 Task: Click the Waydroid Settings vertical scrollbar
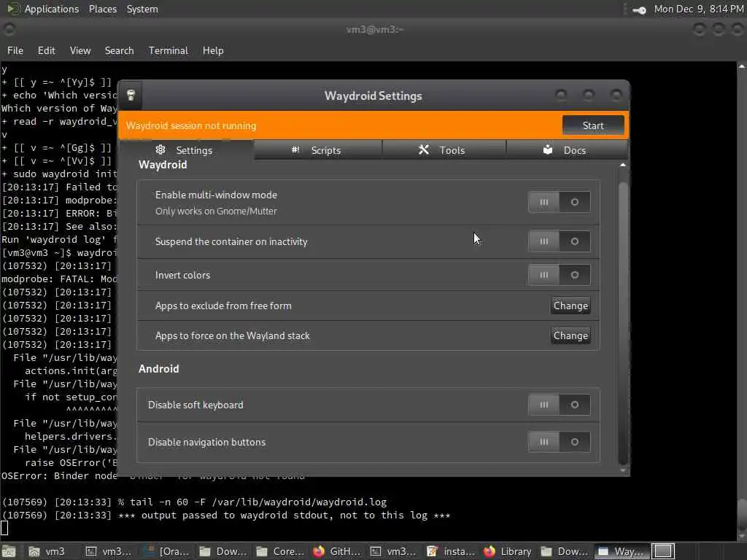(x=623, y=323)
